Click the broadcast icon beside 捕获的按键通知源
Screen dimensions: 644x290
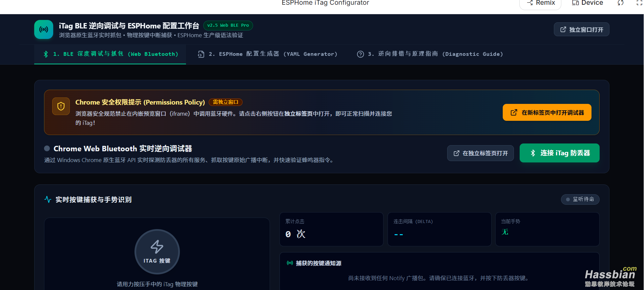(x=290, y=263)
